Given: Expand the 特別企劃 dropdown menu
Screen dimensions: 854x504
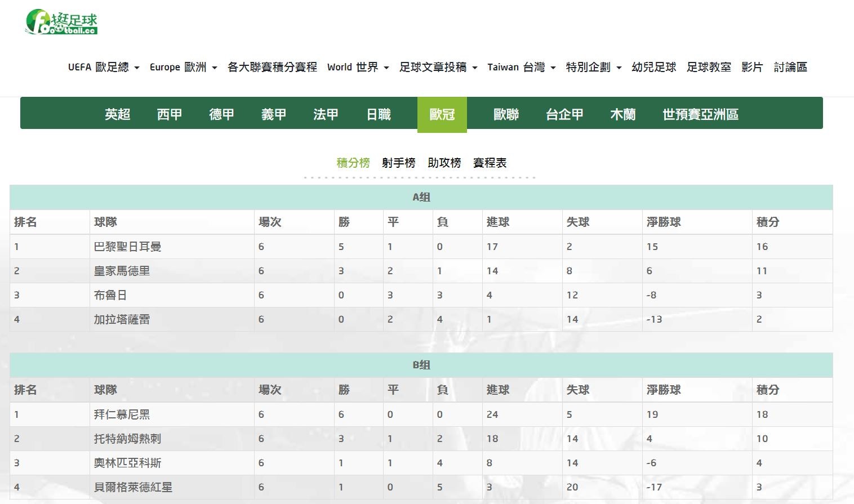Looking at the screenshot, I should pyautogui.click(x=594, y=67).
